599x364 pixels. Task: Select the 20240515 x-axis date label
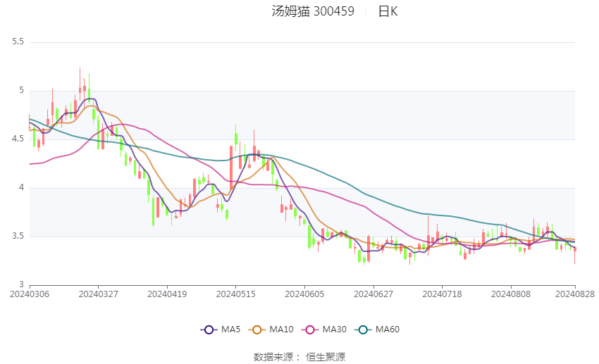click(235, 294)
